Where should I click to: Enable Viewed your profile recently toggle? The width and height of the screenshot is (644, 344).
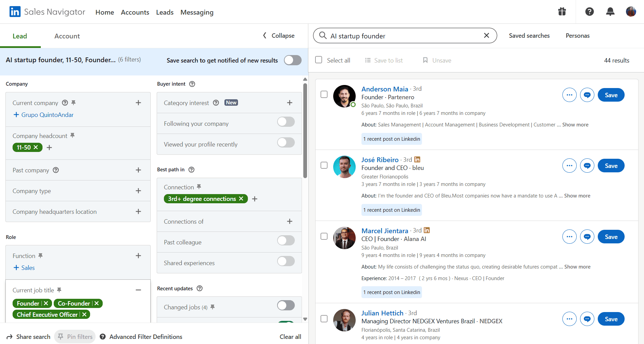pos(286,142)
